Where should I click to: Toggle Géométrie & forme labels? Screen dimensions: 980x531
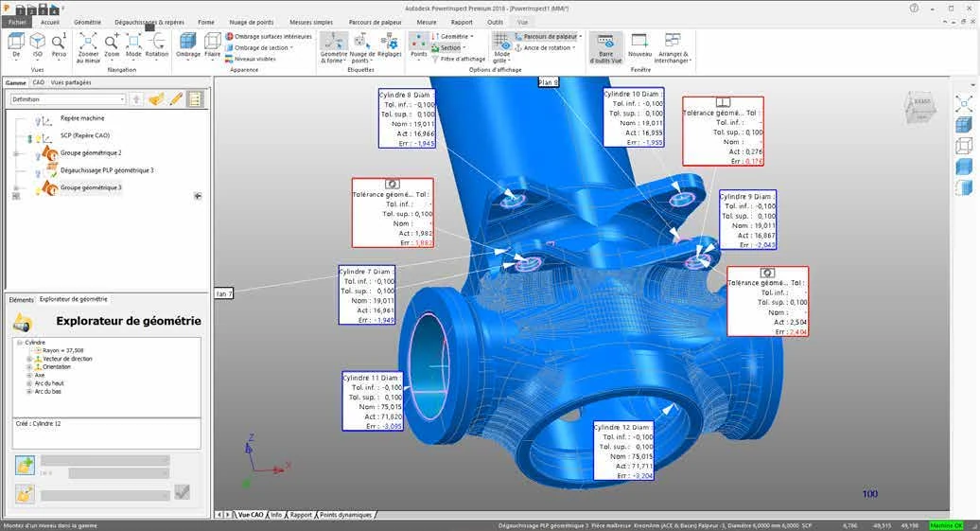pyautogui.click(x=334, y=48)
